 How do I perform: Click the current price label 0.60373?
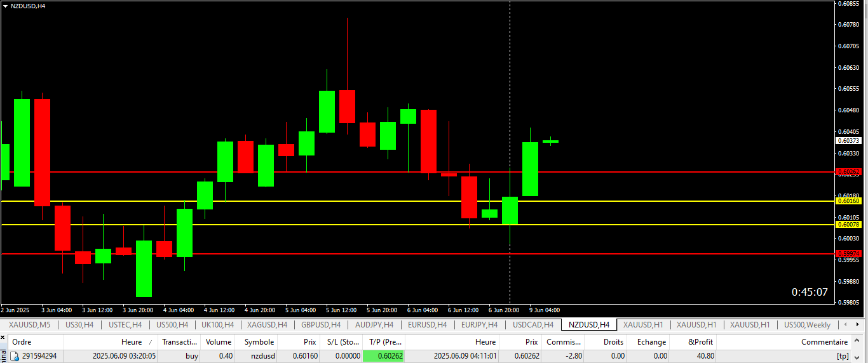click(849, 140)
